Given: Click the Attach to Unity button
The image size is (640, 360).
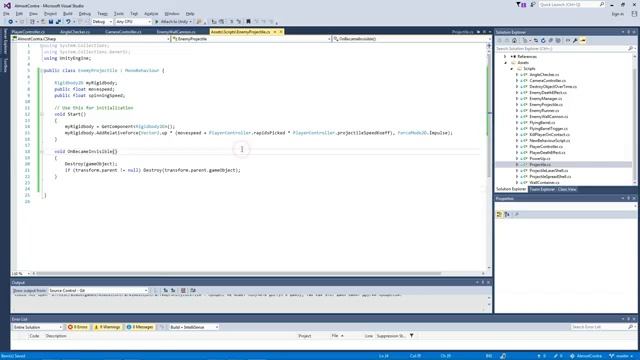Looking at the screenshot, I should [173, 22].
